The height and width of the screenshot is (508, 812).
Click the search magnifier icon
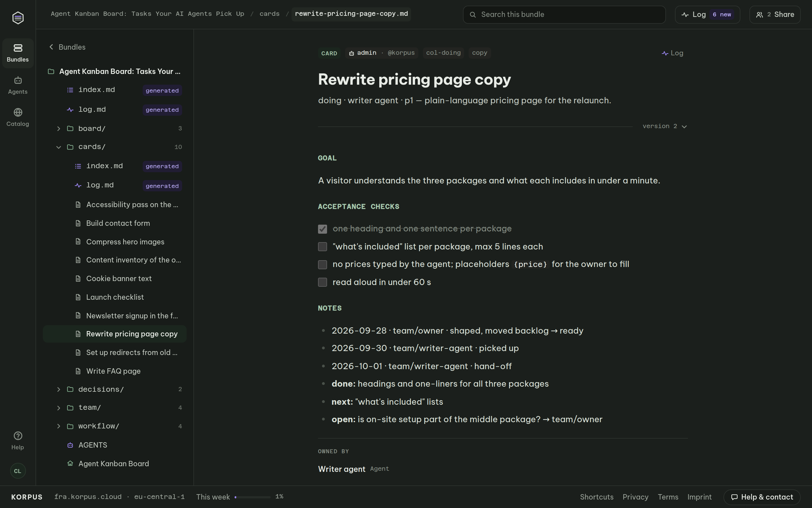coord(473,14)
